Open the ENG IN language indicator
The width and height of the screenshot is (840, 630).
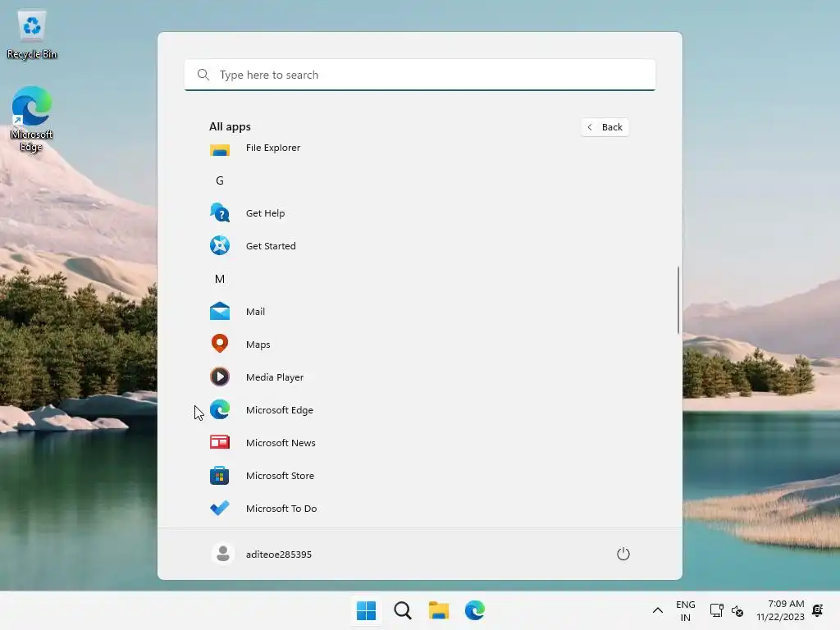click(685, 610)
